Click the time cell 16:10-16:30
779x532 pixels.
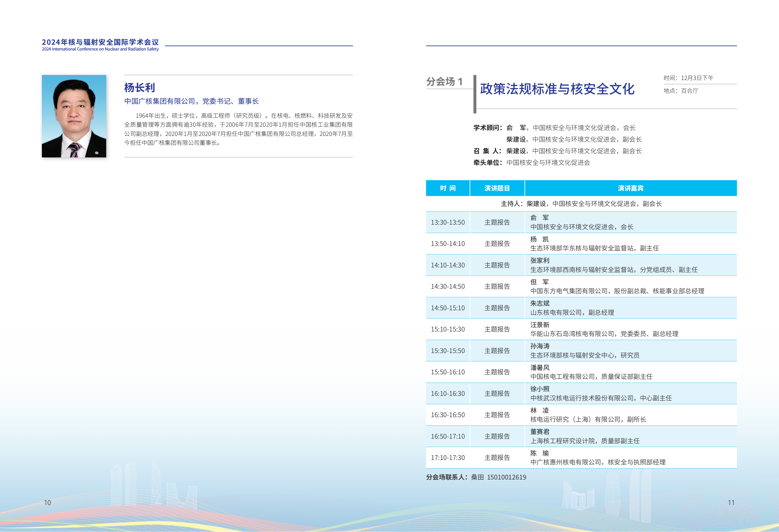(448, 393)
